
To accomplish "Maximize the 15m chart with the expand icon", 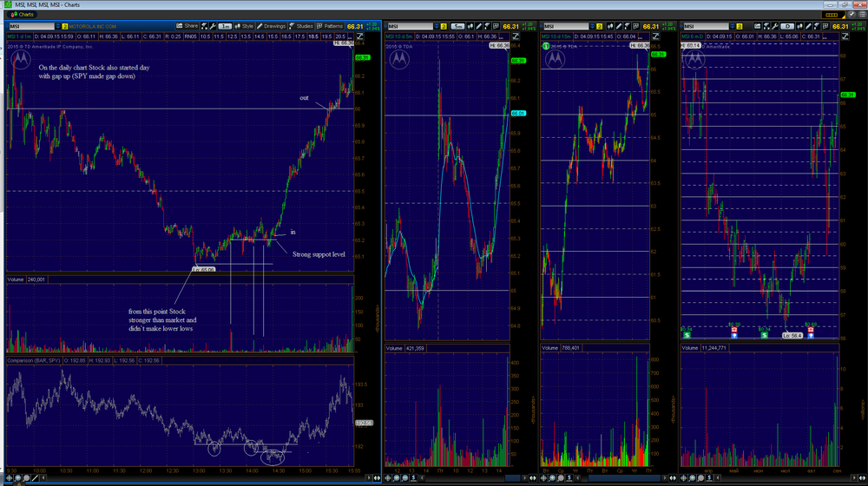I will tap(656, 36).
